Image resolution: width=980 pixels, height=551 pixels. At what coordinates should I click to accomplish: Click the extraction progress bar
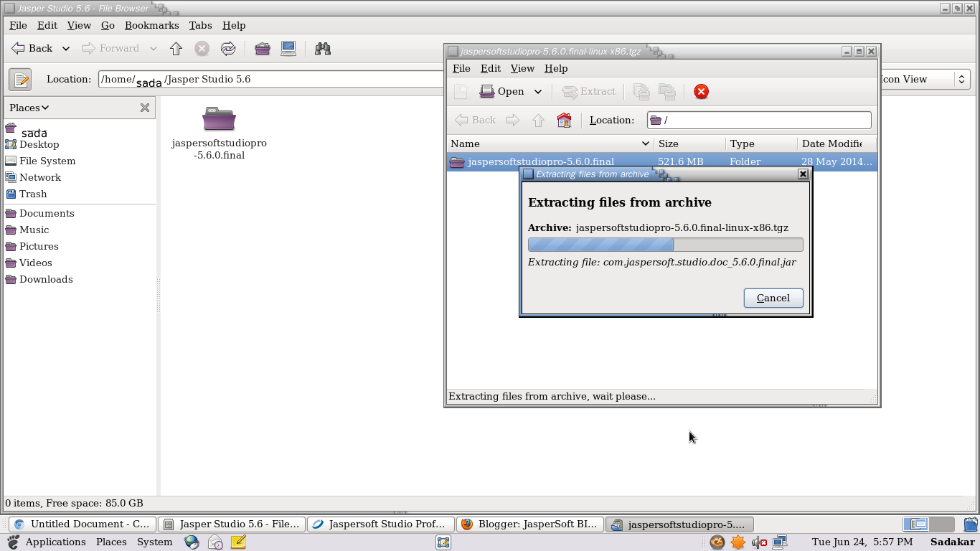[x=665, y=244]
